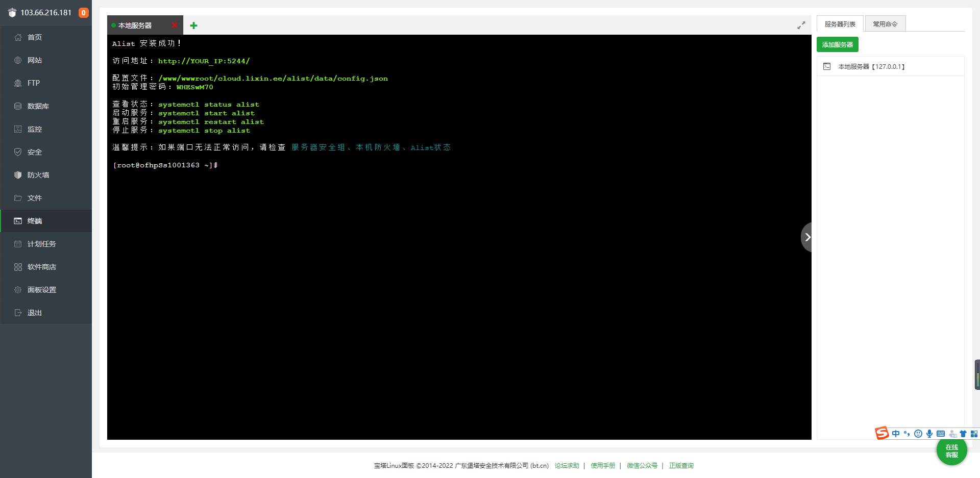Viewport: 980px width, 478px height.
Task: Click the 在线客服 support button
Action: [x=951, y=450]
